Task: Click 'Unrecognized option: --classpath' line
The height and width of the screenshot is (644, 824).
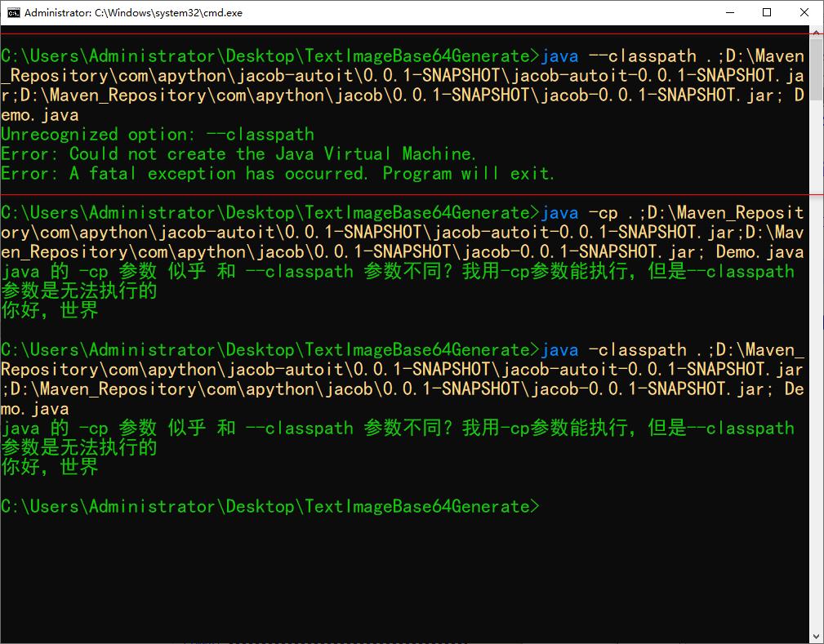Action: 158,135
